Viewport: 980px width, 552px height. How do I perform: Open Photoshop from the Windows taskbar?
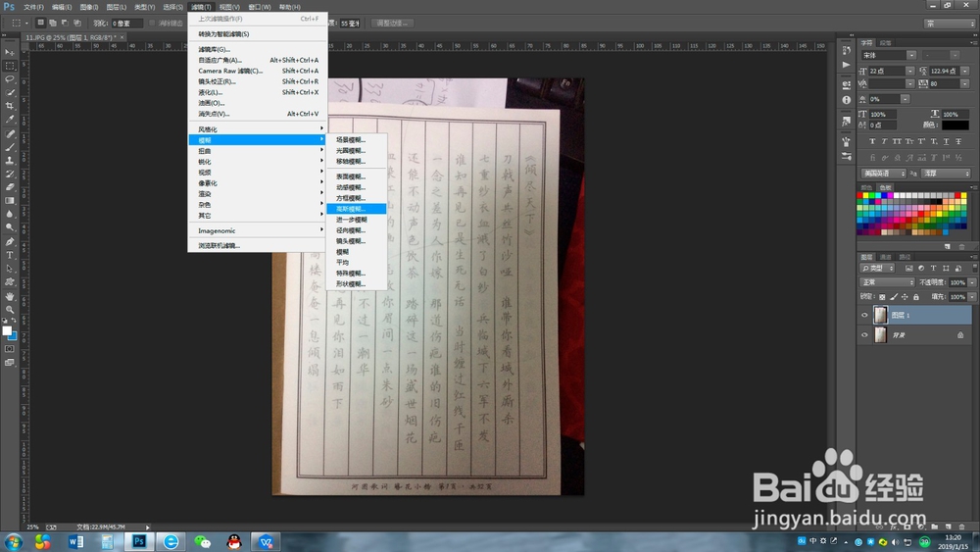[x=139, y=541]
